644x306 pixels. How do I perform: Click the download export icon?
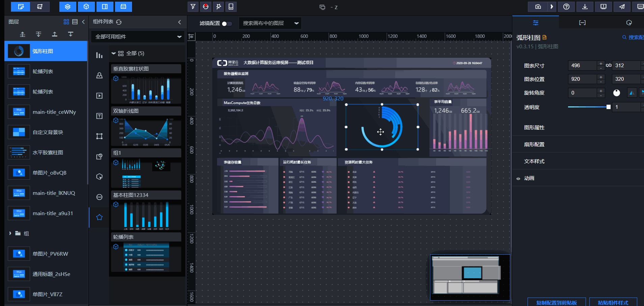[x=585, y=6]
